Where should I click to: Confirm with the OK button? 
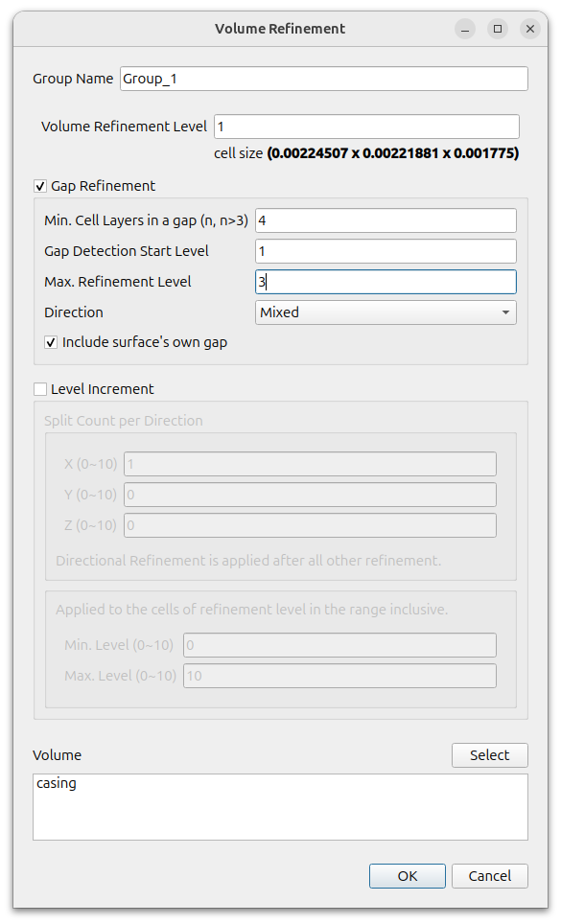point(408,876)
